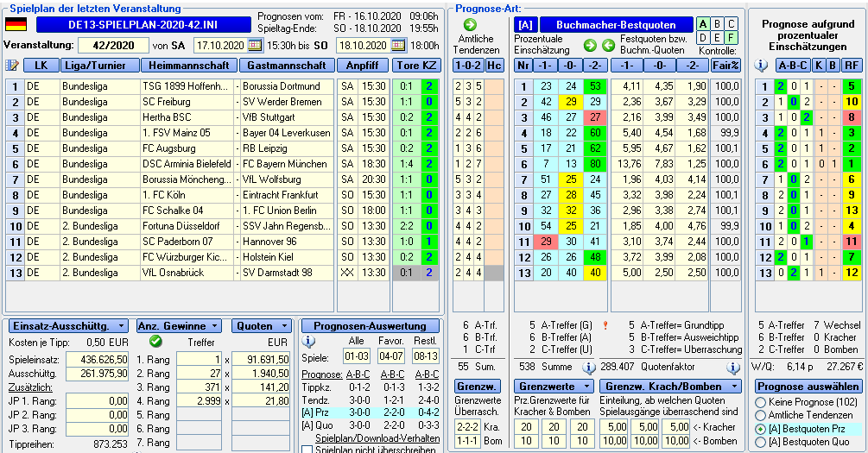Image resolution: width=868 pixels, height=453 pixels.
Task: Click Favor. games range field 04-07
Action: point(391,356)
